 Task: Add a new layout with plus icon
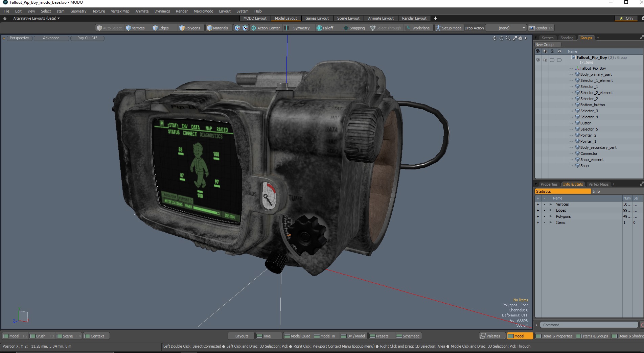pyautogui.click(x=436, y=18)
